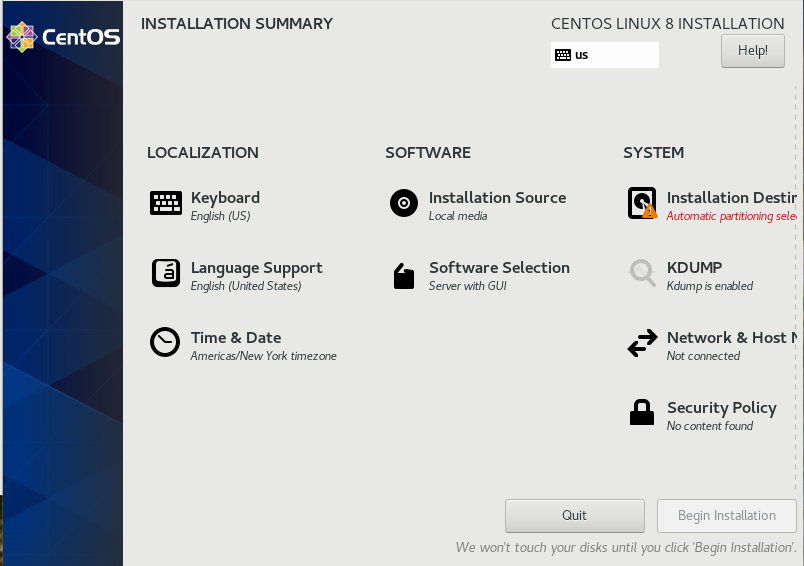Click the 'No content found' text
This screenshot has width=804, height=566.
click(710, 426)
